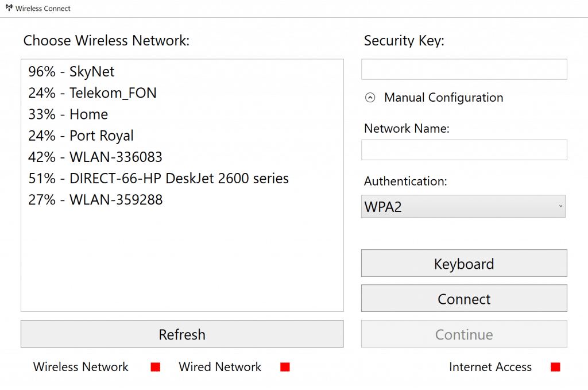Click the Continue button
Screen dimensions: 588x390
coord(464,334)
